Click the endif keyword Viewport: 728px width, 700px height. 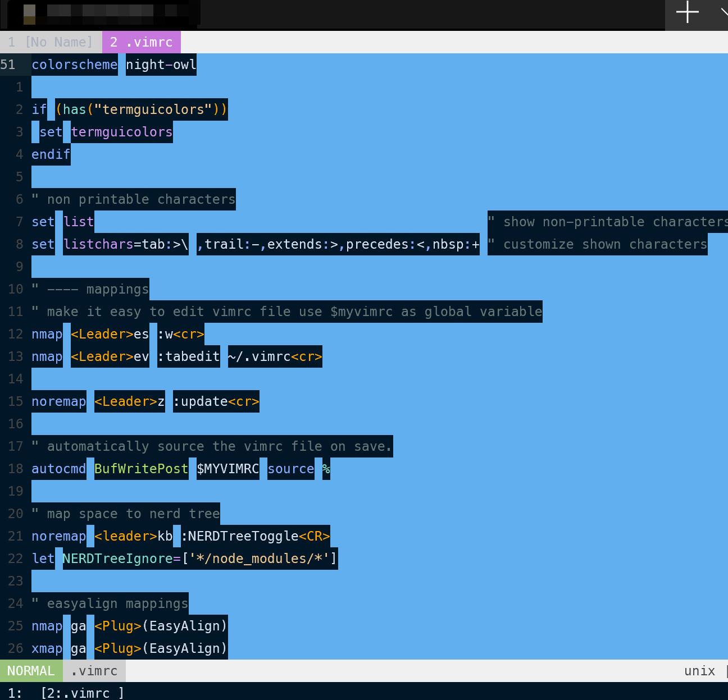tap(51, 154)
